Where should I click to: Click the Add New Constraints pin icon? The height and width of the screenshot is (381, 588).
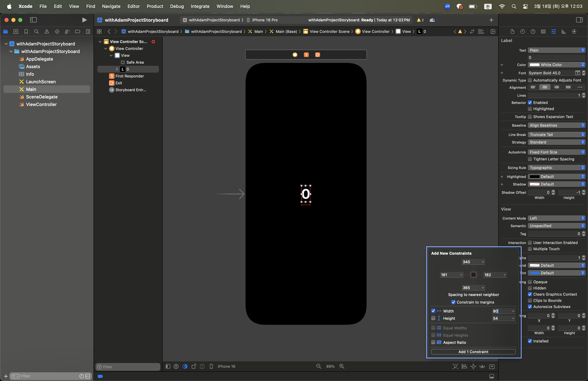[473, 366]
